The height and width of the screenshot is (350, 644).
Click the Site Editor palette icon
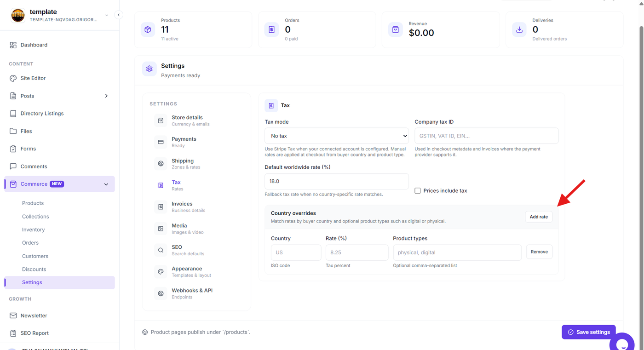tap(13, 78)
